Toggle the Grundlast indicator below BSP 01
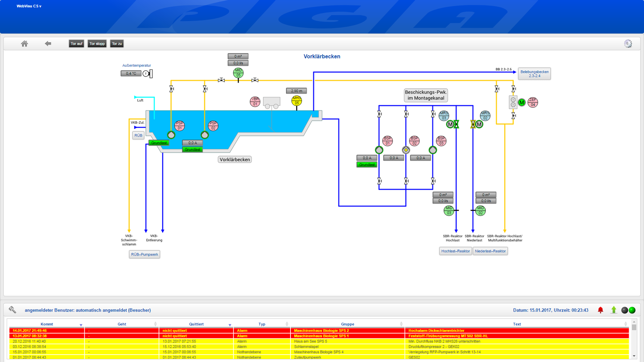 coord(367,165)
